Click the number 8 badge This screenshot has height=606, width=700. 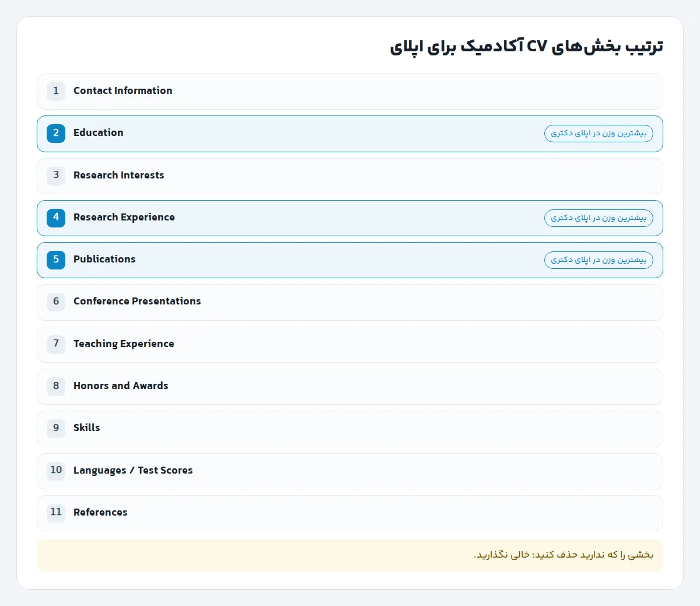(x=56, y=386)
